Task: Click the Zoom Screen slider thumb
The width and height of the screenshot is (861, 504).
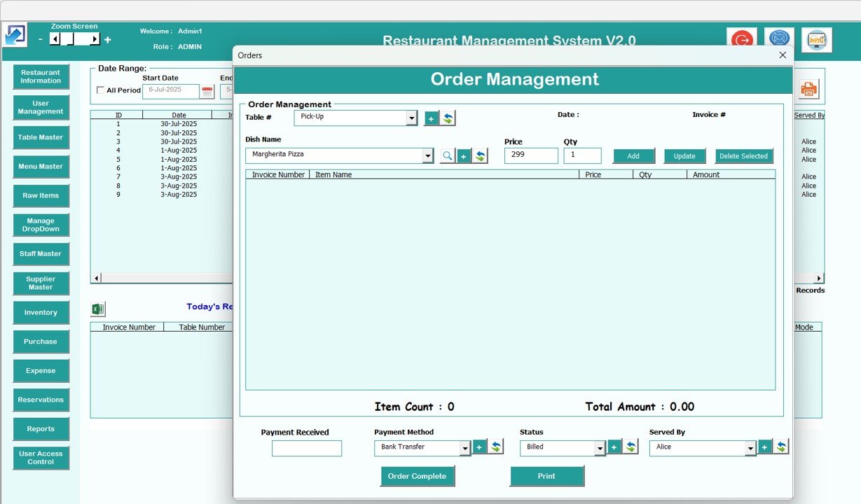Action: [x=69, y=39]
